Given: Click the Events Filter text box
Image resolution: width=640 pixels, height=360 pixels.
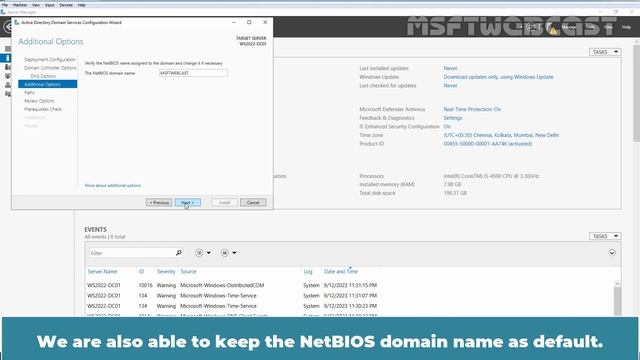Looking at the screenshot, I should pos(131,253).
